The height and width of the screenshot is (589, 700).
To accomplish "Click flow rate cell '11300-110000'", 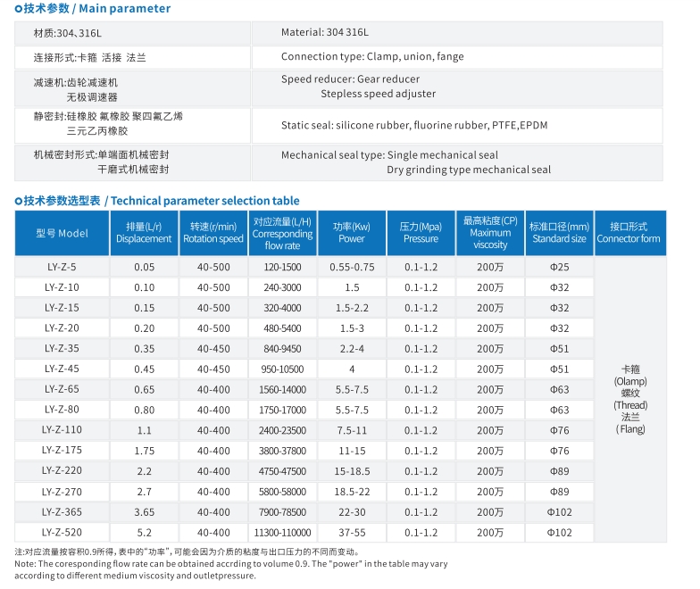I will pos(282,533).
